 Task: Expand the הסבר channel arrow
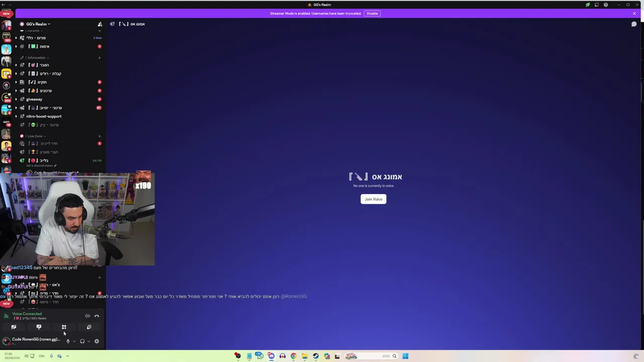(x=16, y=65)
